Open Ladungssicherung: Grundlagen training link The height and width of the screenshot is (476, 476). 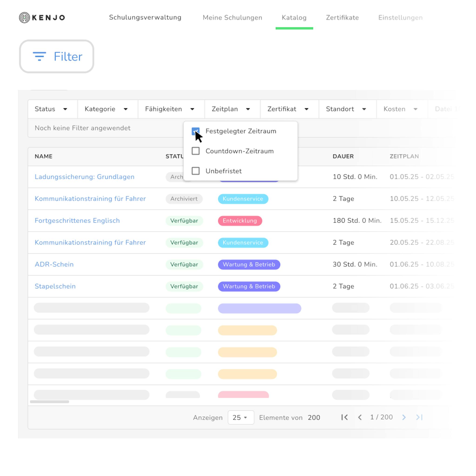point(85,177)
